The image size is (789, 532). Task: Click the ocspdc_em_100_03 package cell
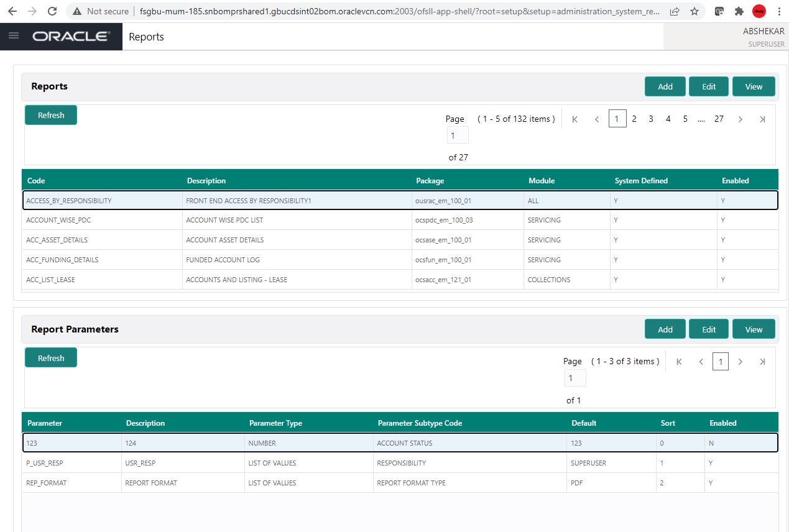tap(468, 220)
